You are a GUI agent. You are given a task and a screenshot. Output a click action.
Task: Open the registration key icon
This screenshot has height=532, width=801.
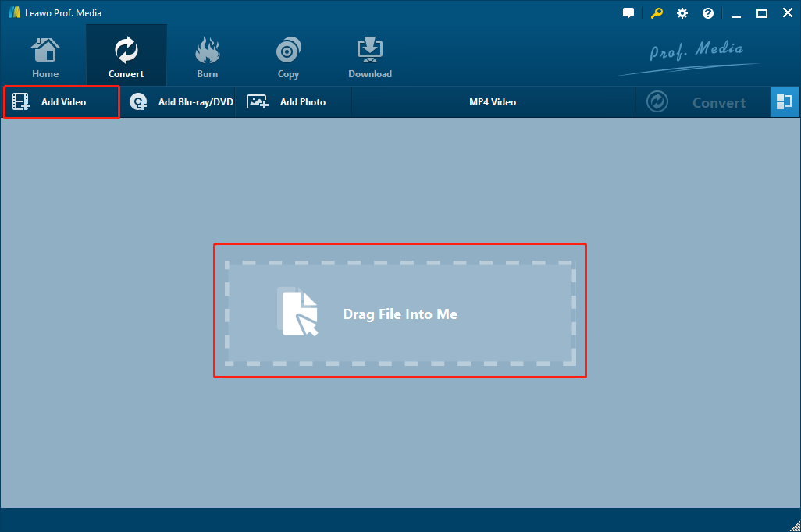click(x=656, y=12)
